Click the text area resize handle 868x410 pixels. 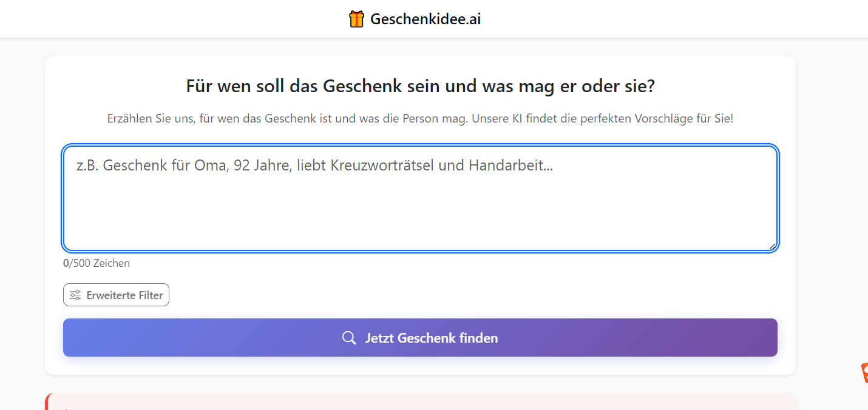click(772, 246)
